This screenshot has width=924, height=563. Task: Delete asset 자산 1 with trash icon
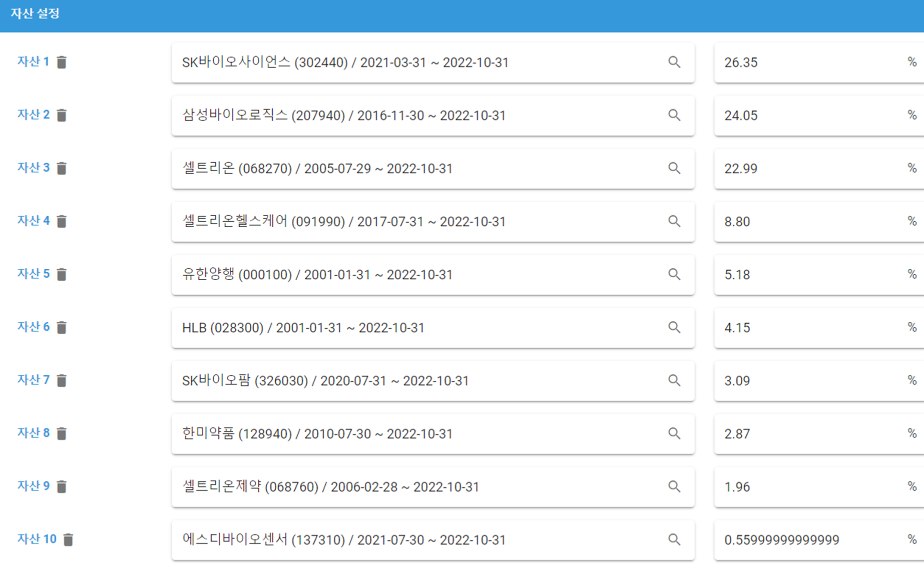tap(62, 62)
